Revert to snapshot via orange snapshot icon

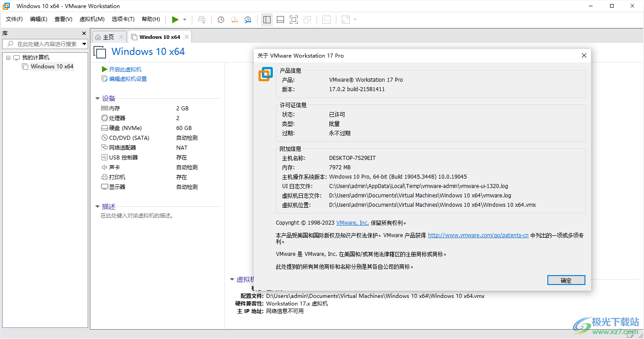click(x=234, y=19)
